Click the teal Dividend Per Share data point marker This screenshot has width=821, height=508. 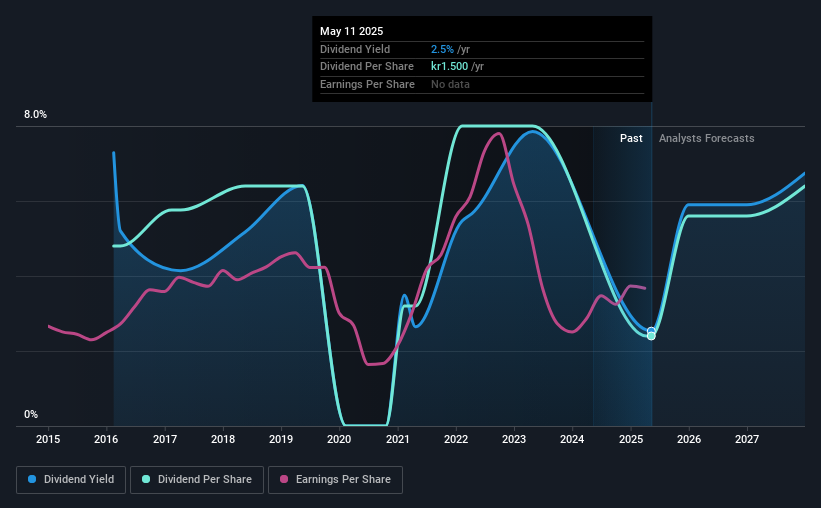pos(651,336)
